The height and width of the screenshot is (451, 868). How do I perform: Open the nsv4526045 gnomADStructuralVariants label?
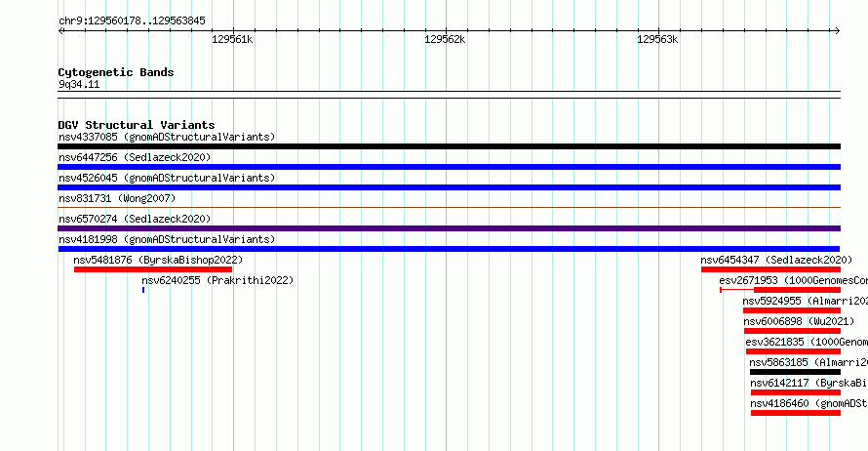167,178
